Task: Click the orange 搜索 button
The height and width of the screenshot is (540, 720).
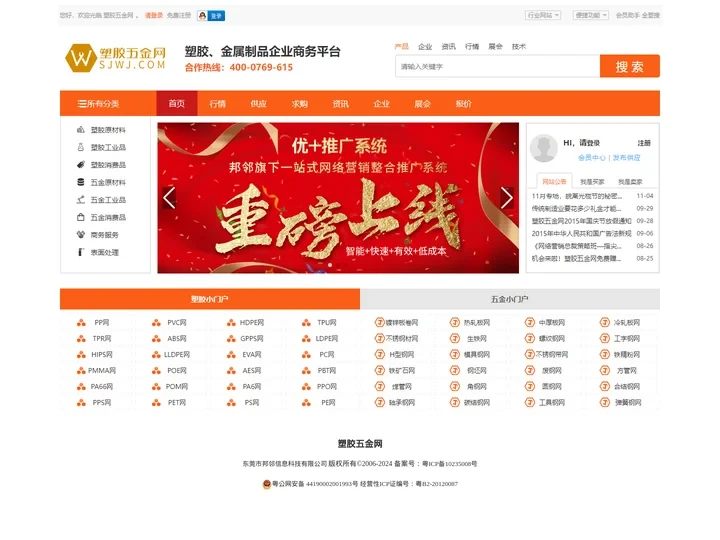Action: [x=630, y=67]
